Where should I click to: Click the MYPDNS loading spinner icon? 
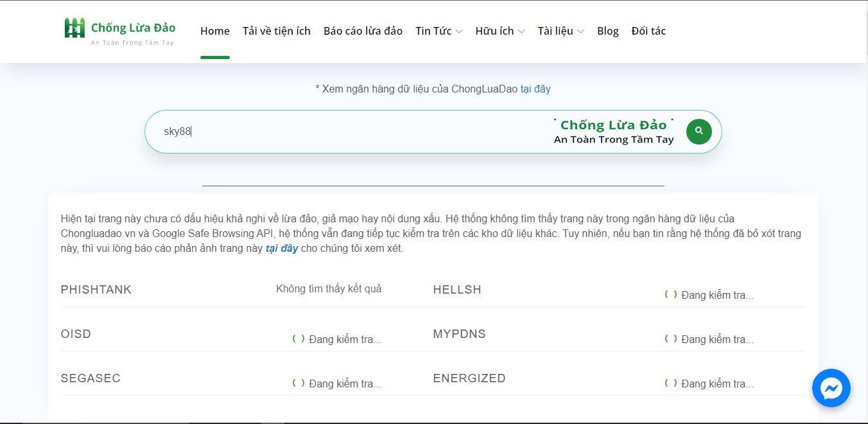coord(671,339)
